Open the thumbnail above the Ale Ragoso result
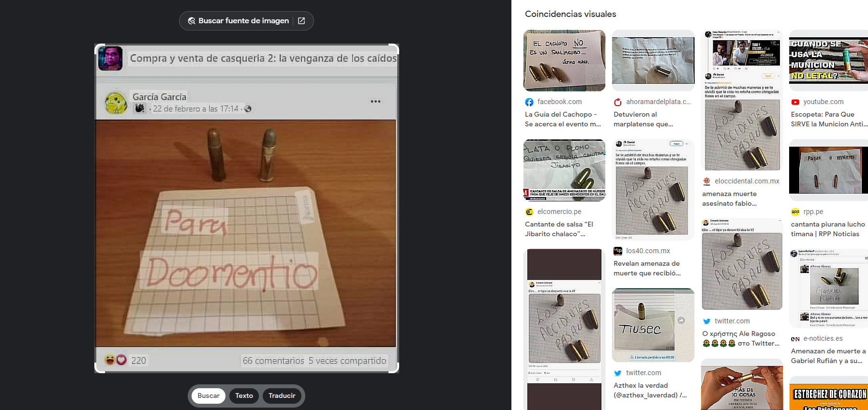 742,264
